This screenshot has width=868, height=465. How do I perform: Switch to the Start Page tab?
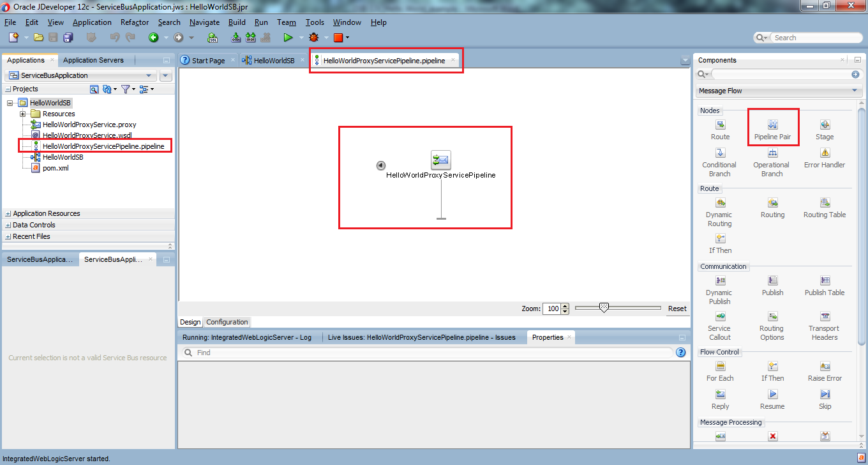coord(208,61)
